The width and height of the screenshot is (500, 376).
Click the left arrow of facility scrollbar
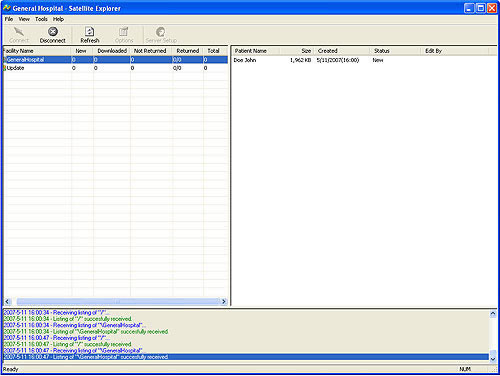point(7,302)
